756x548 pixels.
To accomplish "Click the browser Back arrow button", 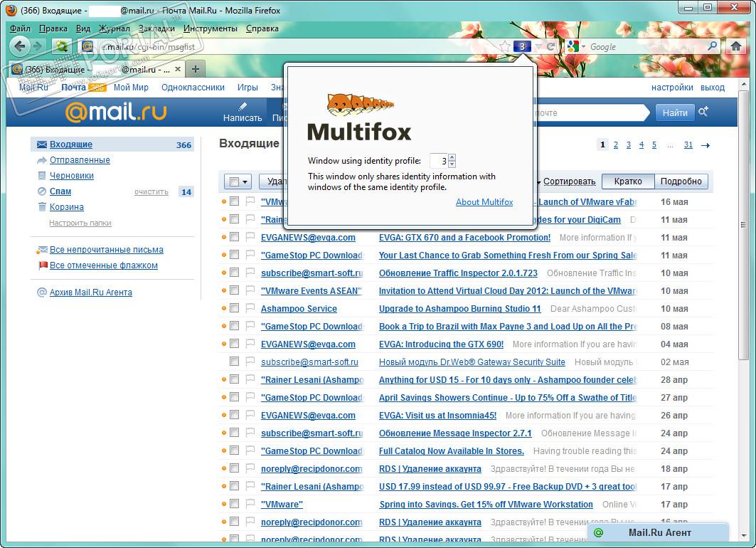I will [19, 46].
